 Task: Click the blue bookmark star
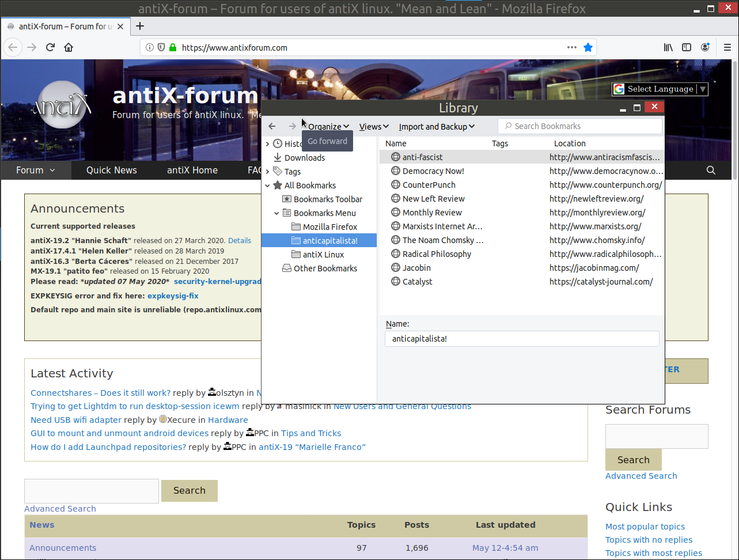click(x=588, y=48)
